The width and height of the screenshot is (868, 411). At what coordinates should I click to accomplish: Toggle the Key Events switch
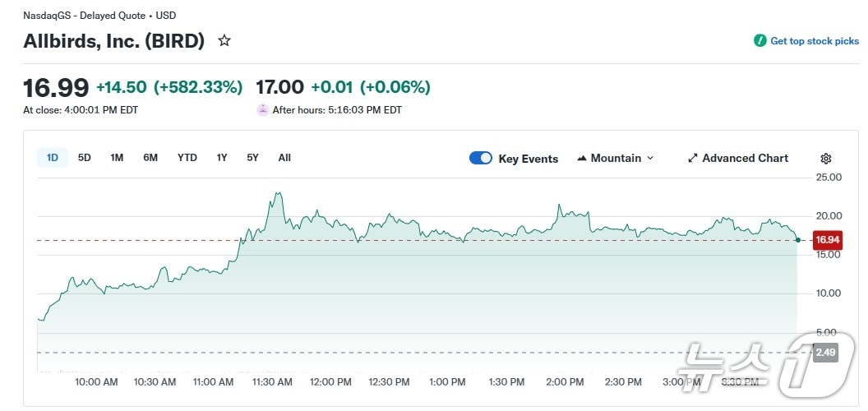pos(481,159)
